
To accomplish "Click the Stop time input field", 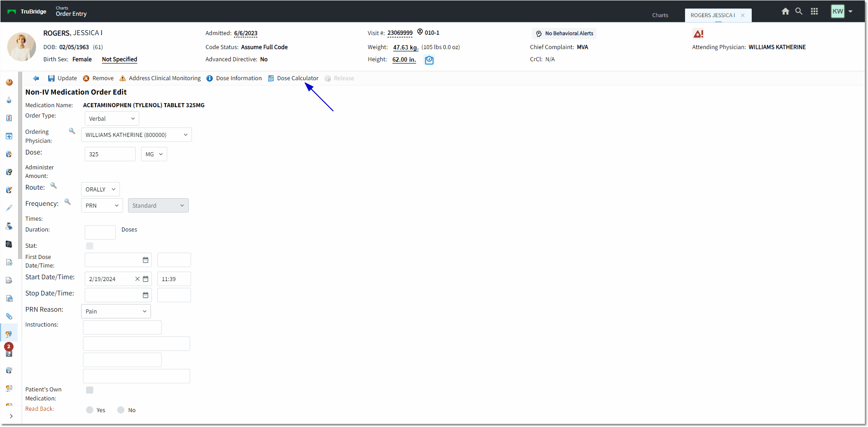I will pos(174,295).
